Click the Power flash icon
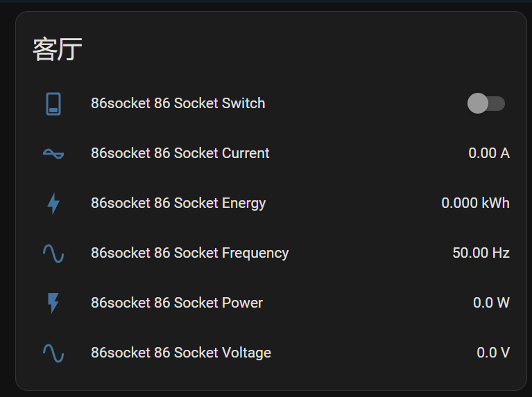The width and height of the screenshot is (532, 397). (53, 303)
